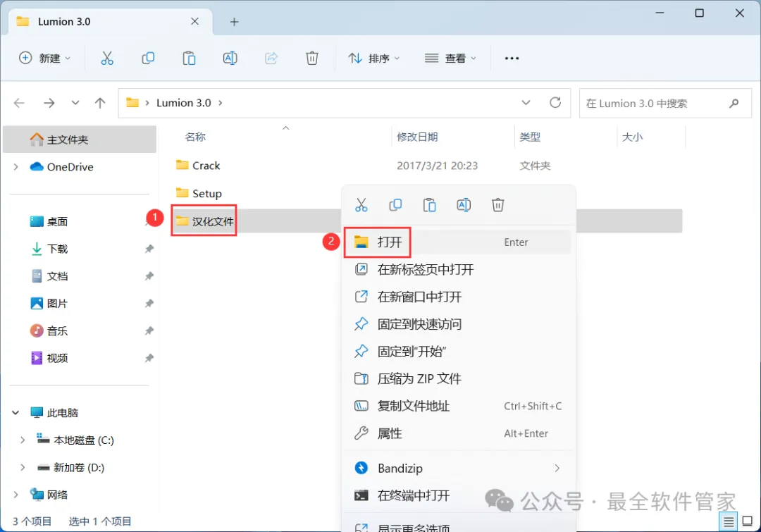Sort by 名称 column header

pos(195,137)
